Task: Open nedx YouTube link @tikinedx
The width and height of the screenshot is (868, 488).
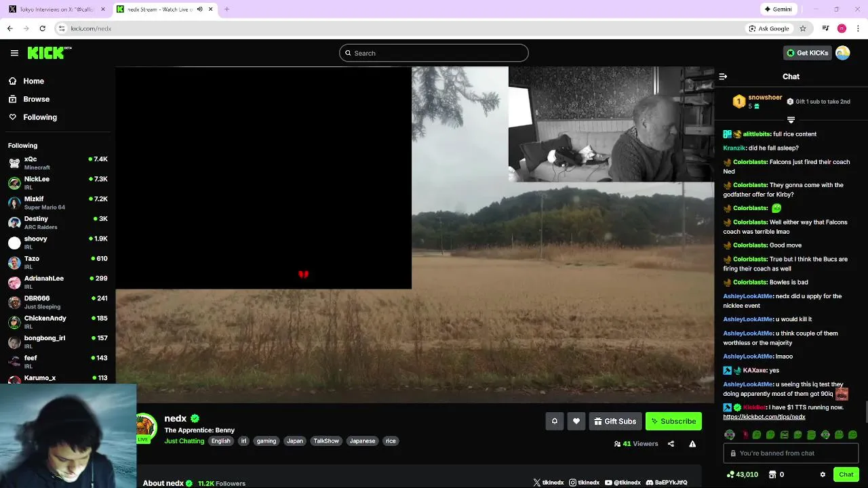Action: 623,483
